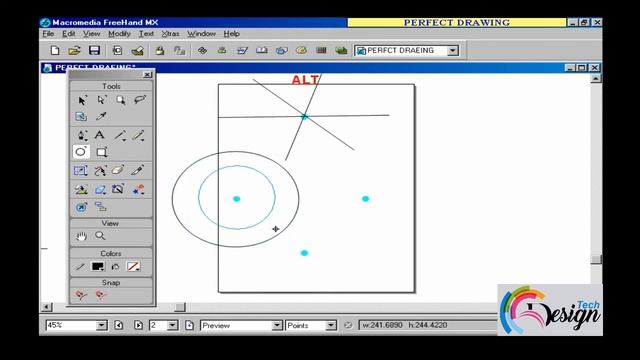Open the View menu
The width and height of the screenshot is (640, 360).
pyautogui.click(x=91, y=34)
